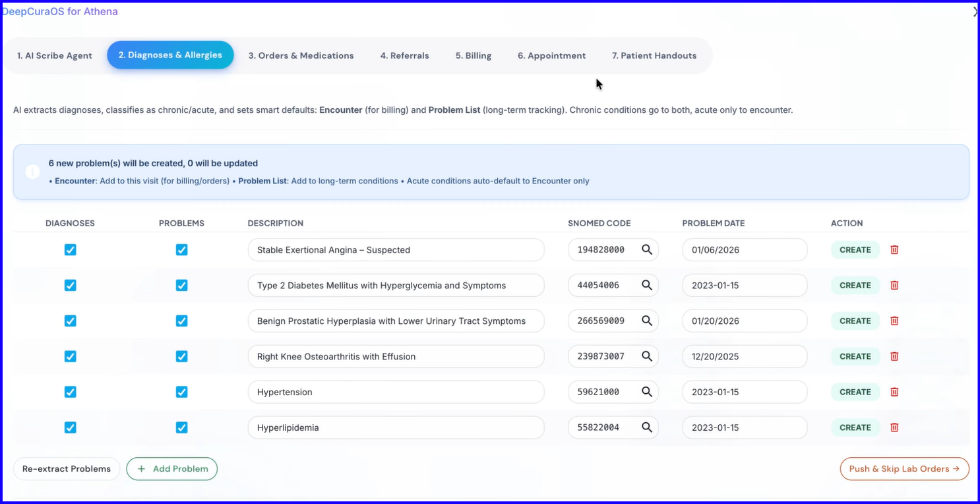The image size is (980, 504).
Task: Switch to Orders & Medications tab
Action: pos(301,56)
